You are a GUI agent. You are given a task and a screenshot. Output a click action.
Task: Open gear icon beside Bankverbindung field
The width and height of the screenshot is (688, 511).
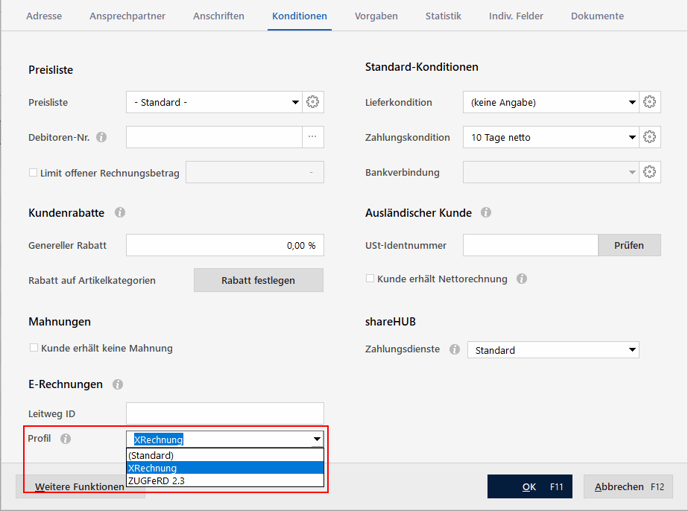click(649, 172)
